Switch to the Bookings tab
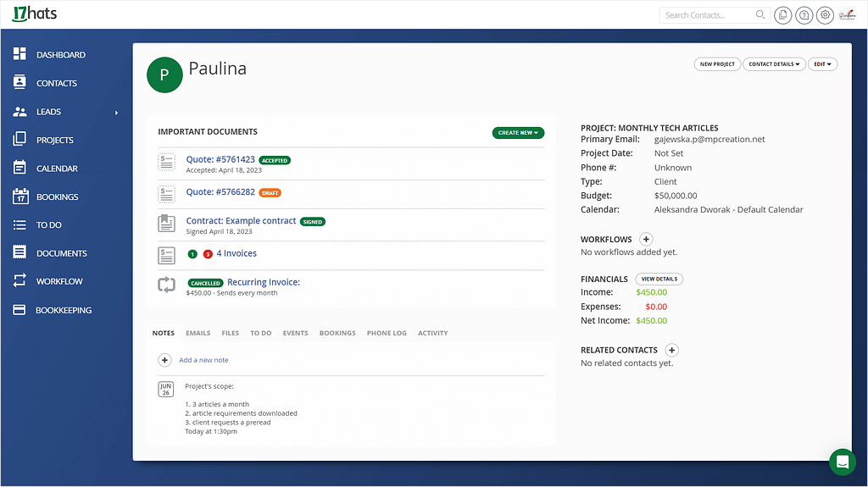 pos(337,333)
